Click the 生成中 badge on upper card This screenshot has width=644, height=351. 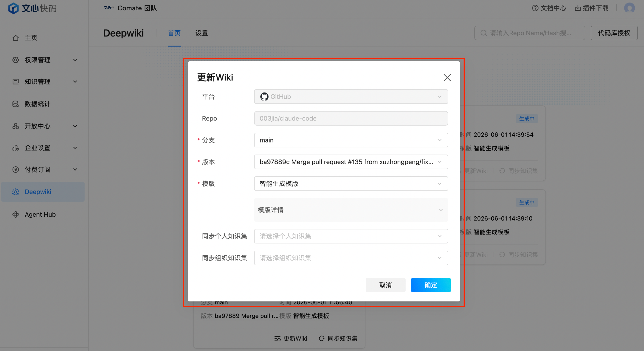[527, 119]
